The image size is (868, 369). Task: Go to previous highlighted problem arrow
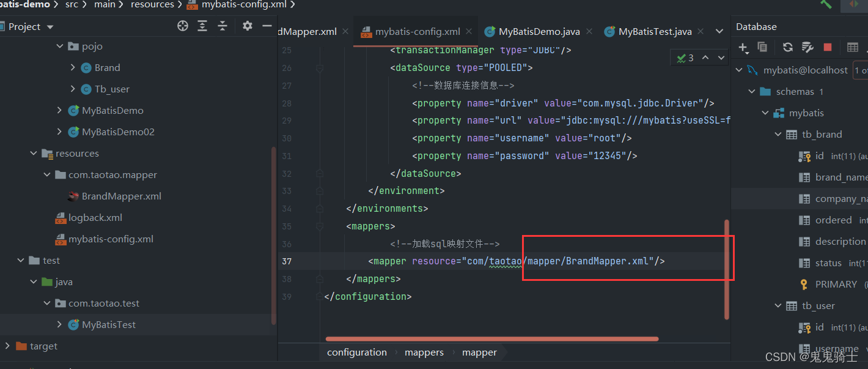[705, 58]
